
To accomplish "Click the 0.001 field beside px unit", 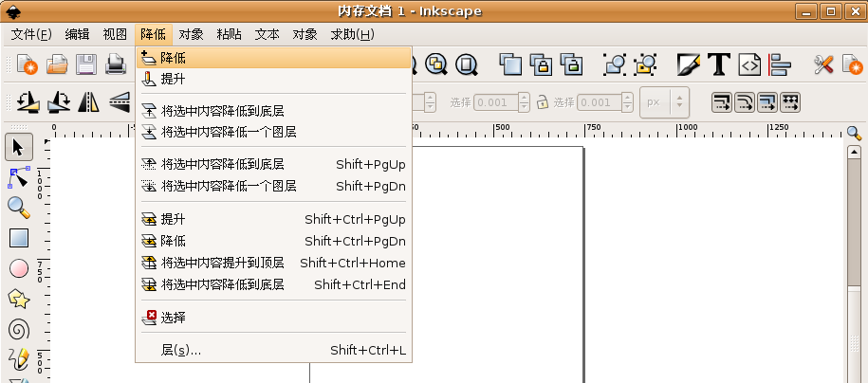I will click(600, 102).
